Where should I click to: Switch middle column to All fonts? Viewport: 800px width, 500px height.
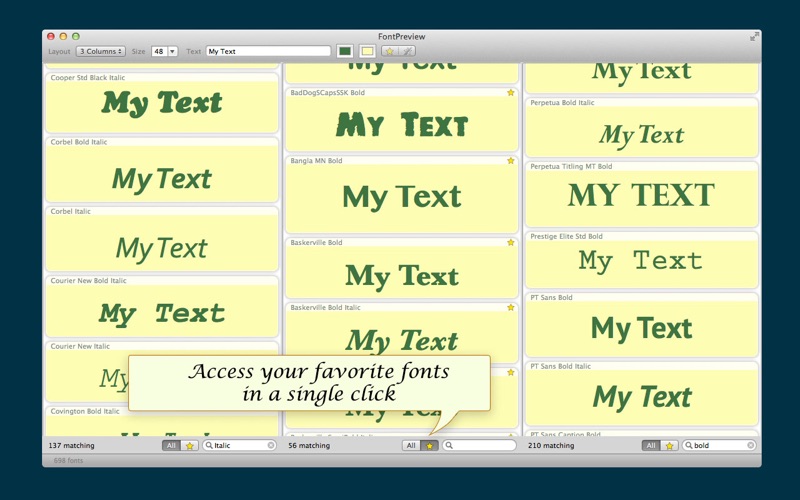[x=411, y=446]
